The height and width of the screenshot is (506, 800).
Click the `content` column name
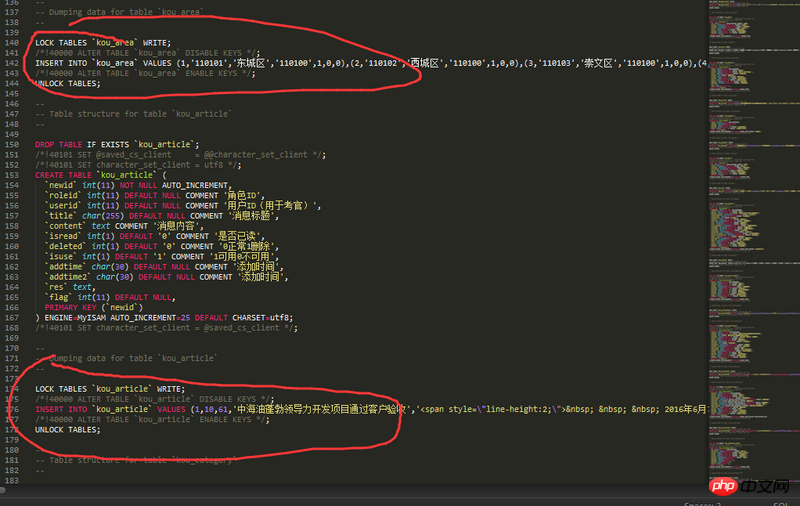65,226
